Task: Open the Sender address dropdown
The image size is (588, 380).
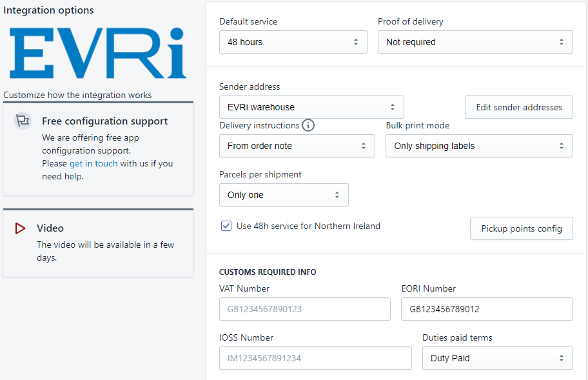Action: point(311,107)
